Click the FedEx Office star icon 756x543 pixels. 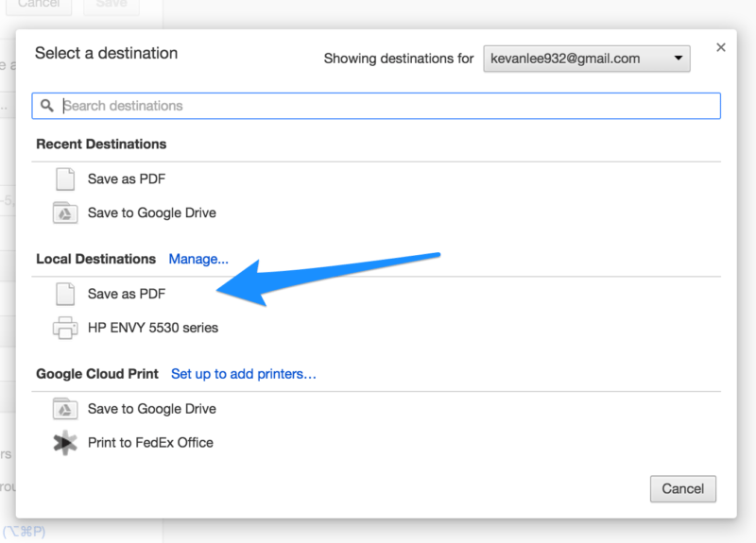(65, 442)
